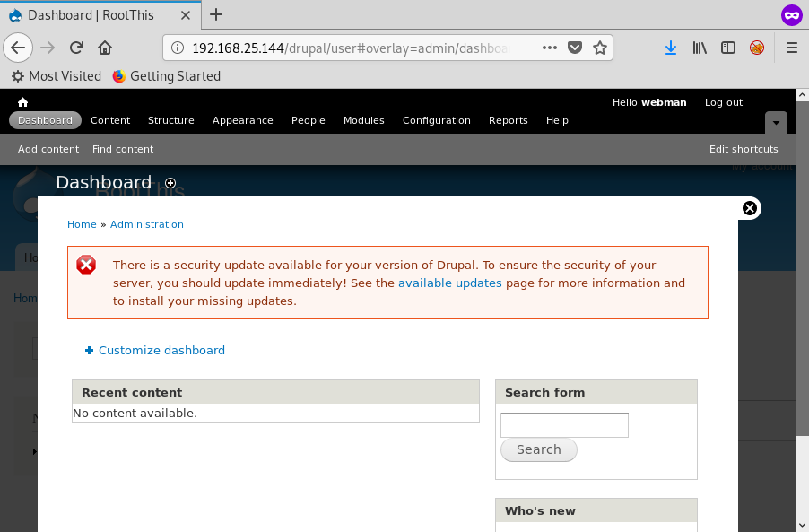This screenshot has width=809, height=532.
Task: Click the Log out link
Action: tap(723, 102)
